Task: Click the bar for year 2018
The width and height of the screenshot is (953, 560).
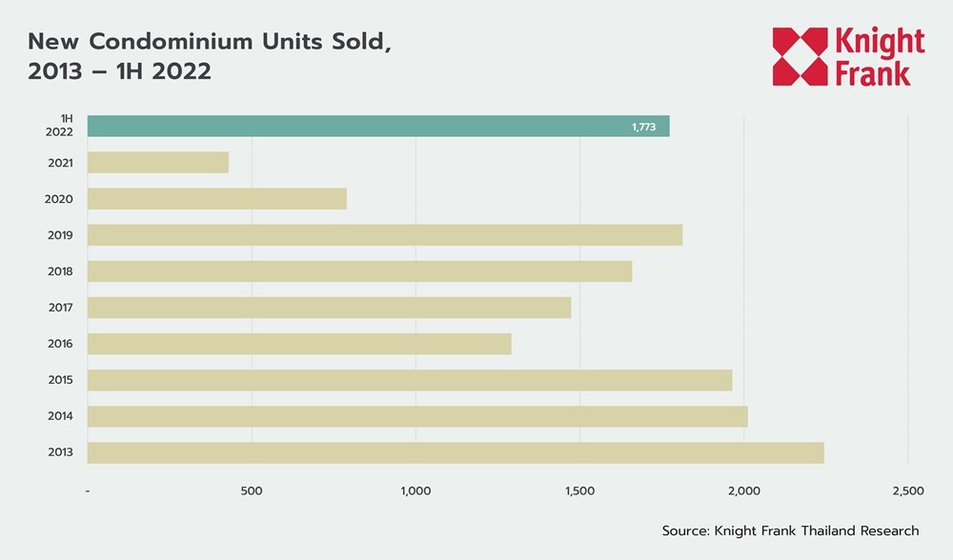Action: pyautogui.click(x=359, y=271)
